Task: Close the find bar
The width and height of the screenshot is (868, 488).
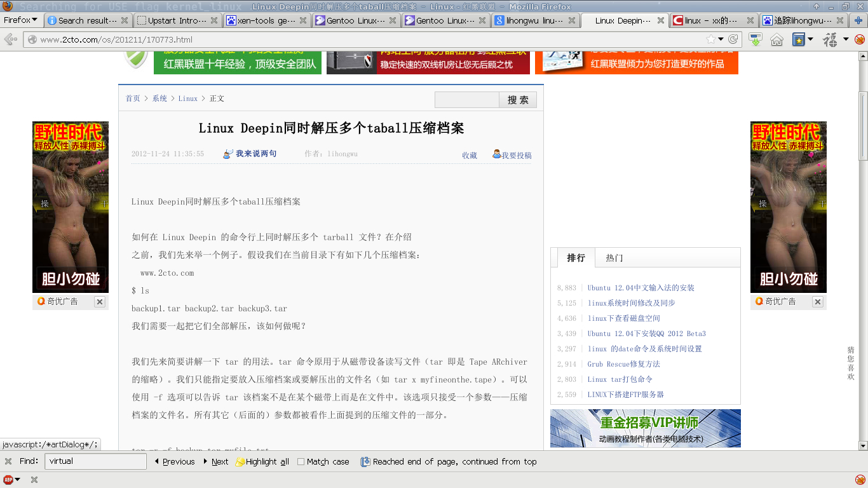Action: point(8,461)
